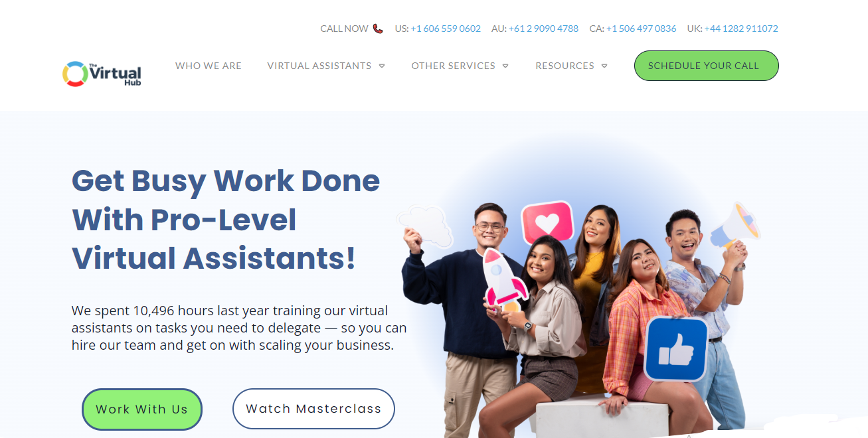The height and width of the screenshot is (438, 868).
Task: Click the megaphone icon in the photo
Action: click(x=734, y=226)
